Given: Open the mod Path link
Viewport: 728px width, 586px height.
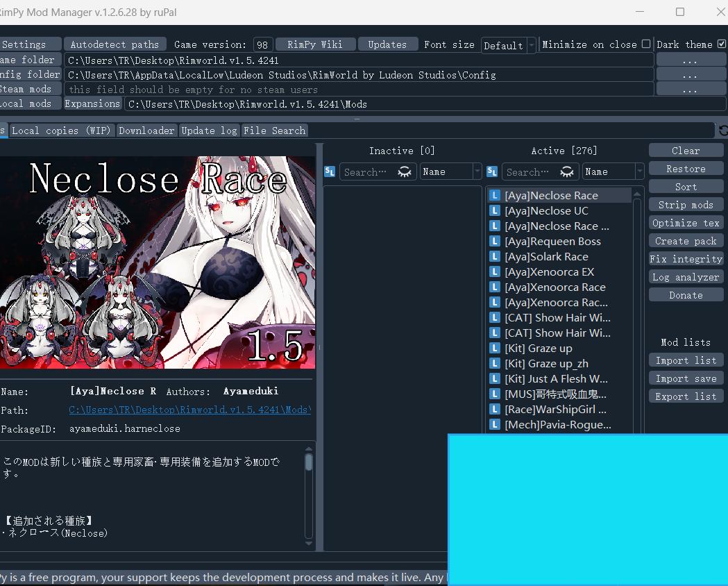Looking at the screenshot, I should 190,410.
